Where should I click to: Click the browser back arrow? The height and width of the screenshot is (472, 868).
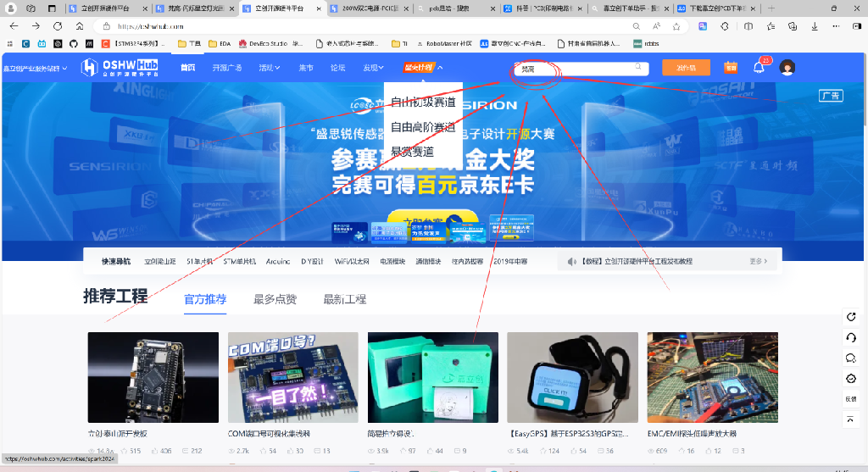click(14, 26)
